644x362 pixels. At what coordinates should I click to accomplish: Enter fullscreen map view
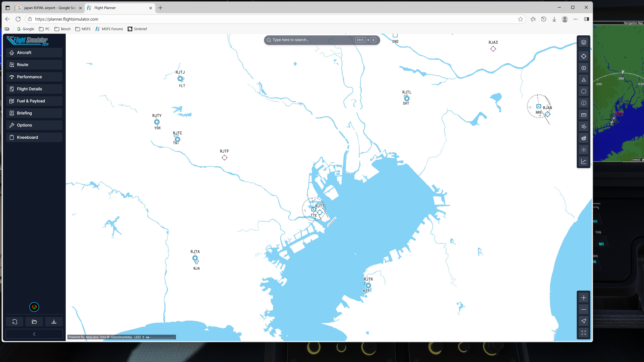(583, 333)
